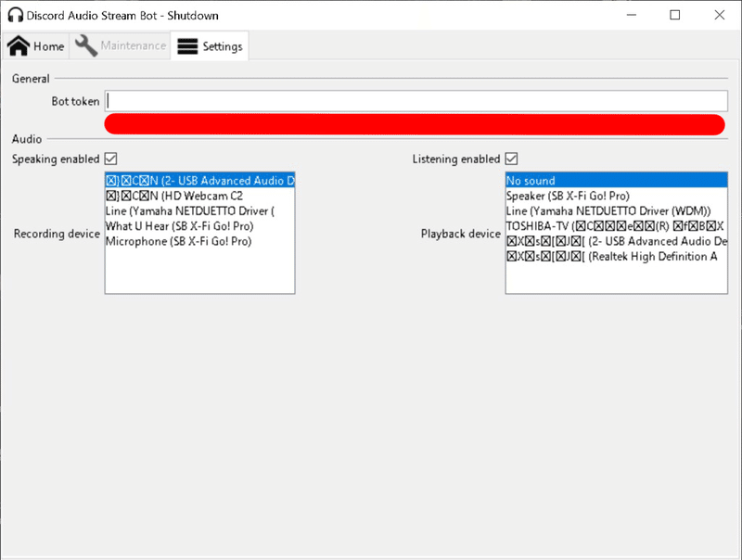
Task: Pick 2- USB Advanced Audio playback device
Action: (616, 241)
